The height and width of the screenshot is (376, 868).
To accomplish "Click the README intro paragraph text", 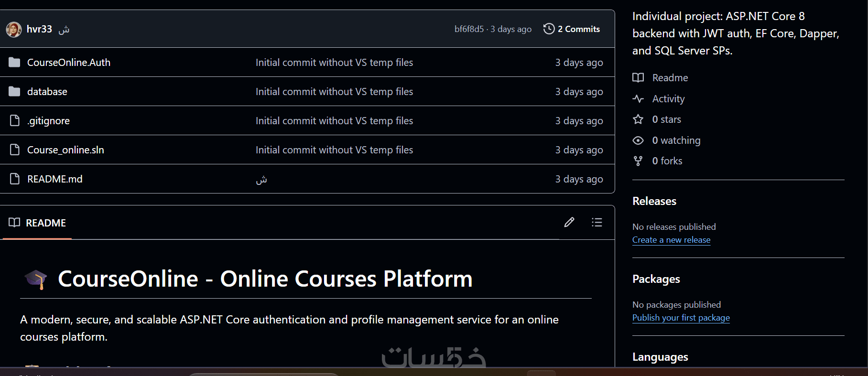I will click(289, 328).
